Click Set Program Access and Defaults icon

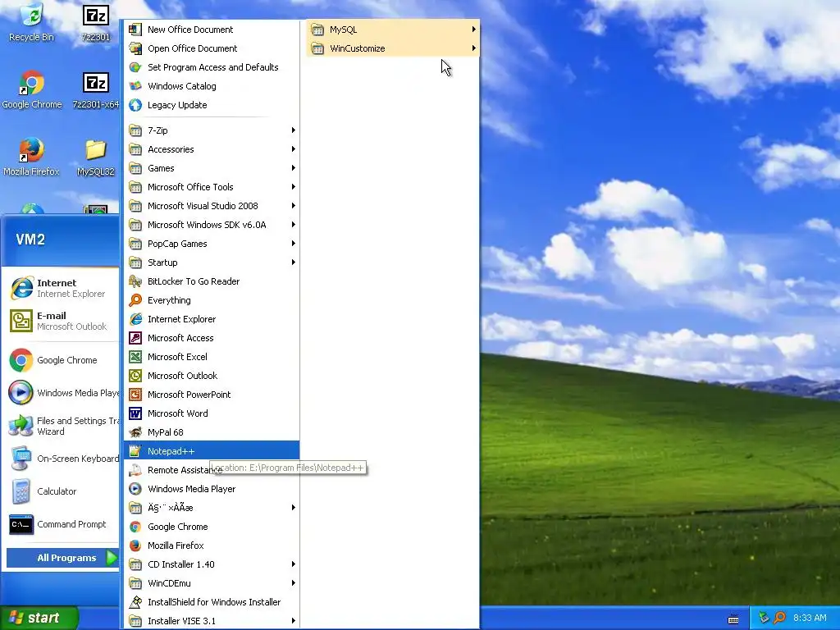click(x=135, y=67)
